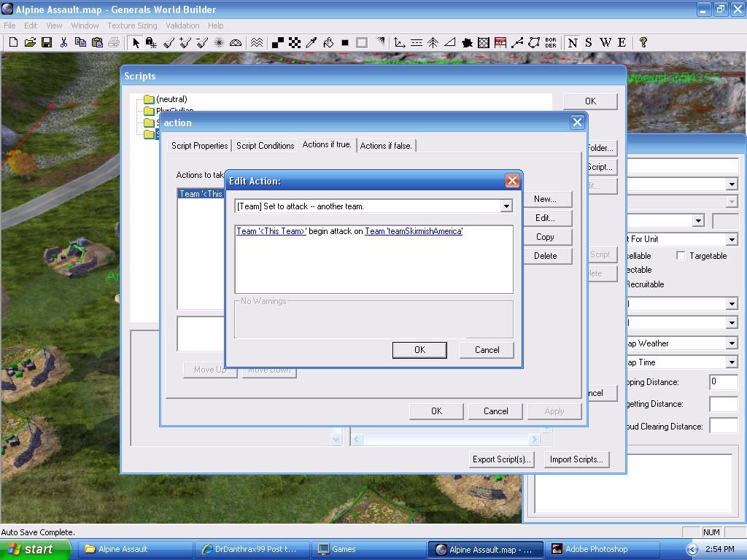This screenshot has width=747, height=560.
Task: Select the pointer arrow tool
Action: [136, 42]
